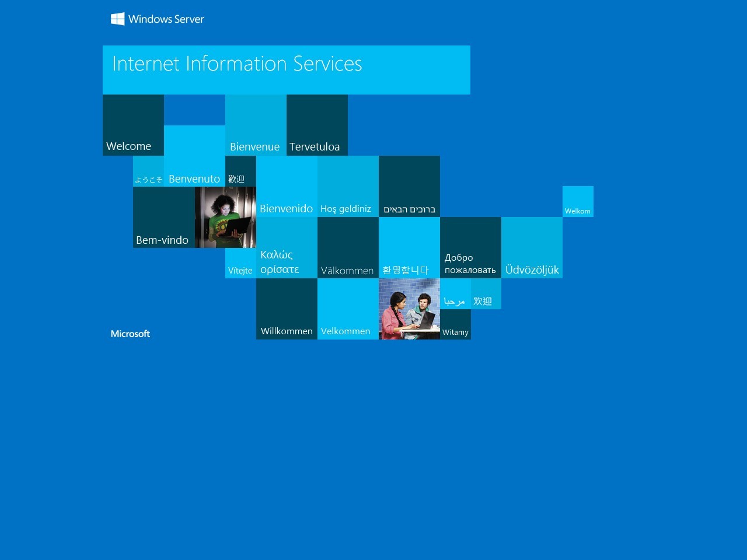The height and width of the screenshot is (560, 747).
Task: Click the Witamy tile
Action: pyautogui.click(x=455, y=324)
